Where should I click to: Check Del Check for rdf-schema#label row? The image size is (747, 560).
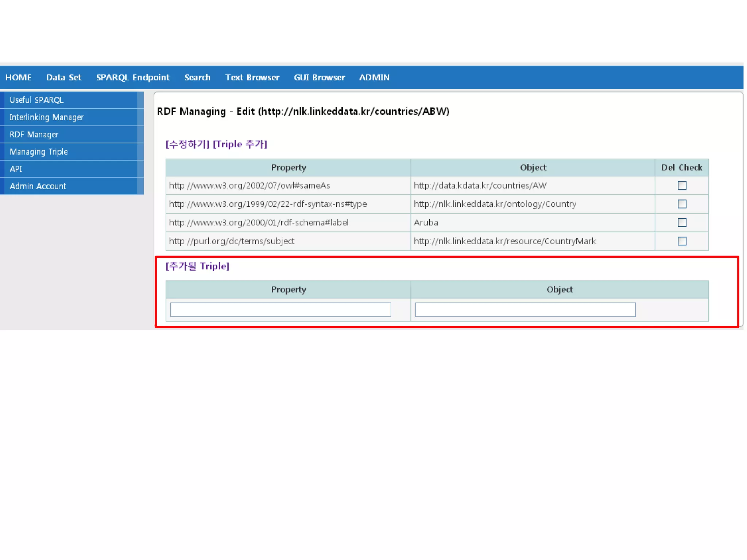[x=682, y=223]
